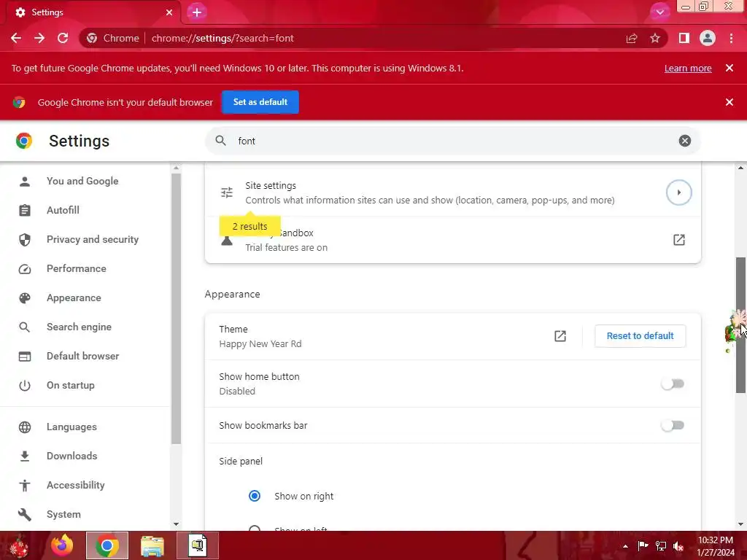Close the Settings tab
The width and height of the screenshot is (747, 560).
pyautogui.click(x=169, y=12)
